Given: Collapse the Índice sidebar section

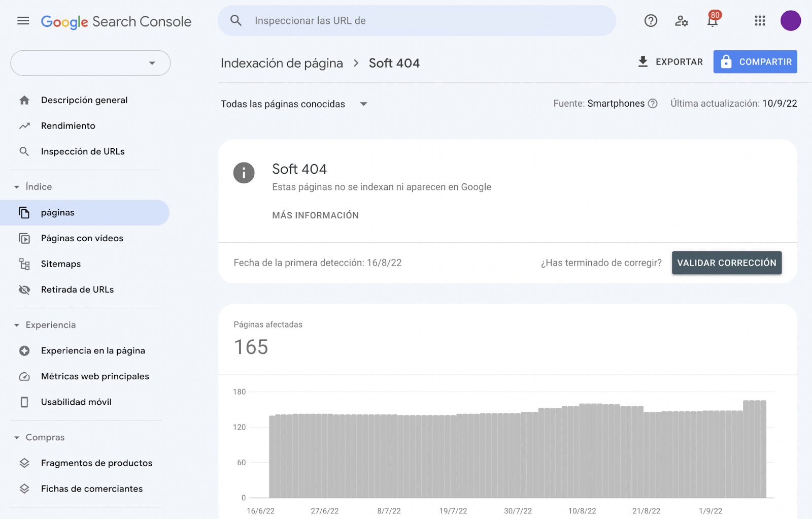Looking at the screenshot, I should [x=17, y=187].
